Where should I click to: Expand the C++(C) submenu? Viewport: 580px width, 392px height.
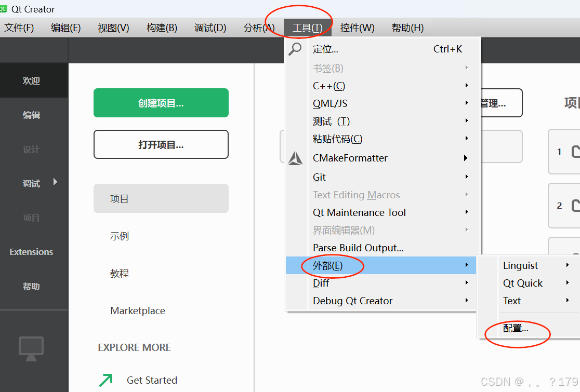[383, 86]
